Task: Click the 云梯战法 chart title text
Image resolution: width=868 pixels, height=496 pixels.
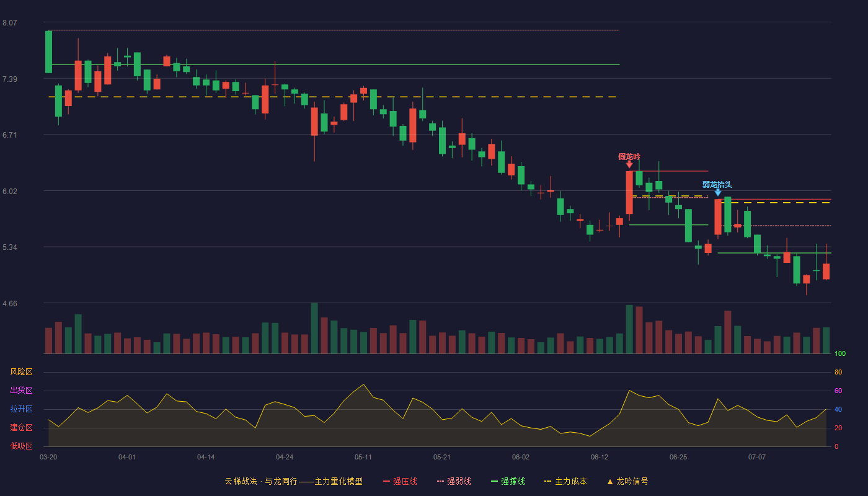Action: 241,482
